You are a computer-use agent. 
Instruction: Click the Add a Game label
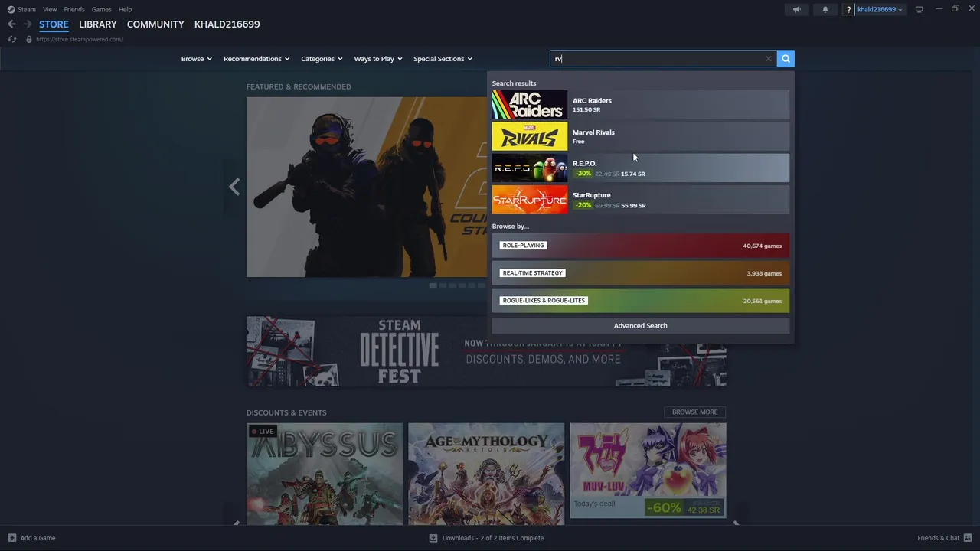click(38, 538)
